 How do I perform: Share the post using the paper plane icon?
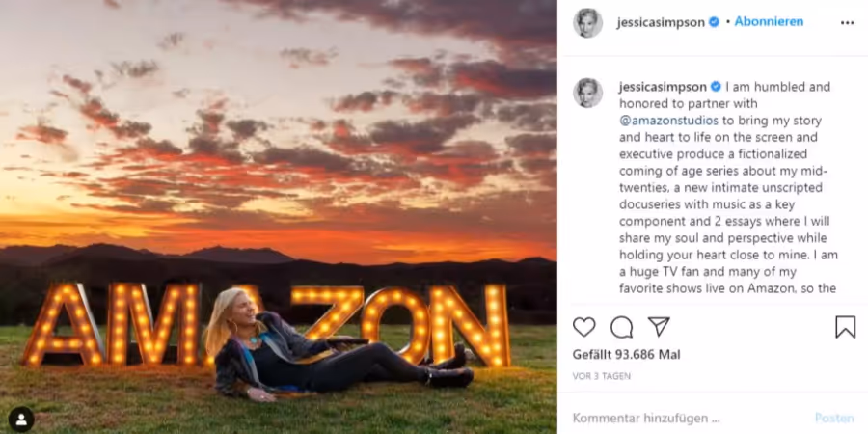point(659,326)
